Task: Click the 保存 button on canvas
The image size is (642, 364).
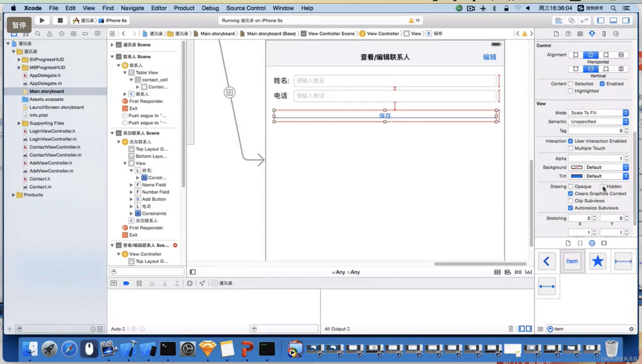Action: [384, 116]
